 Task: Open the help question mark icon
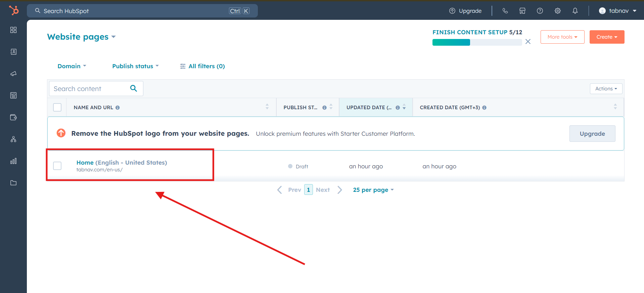[x=540, y=11]
